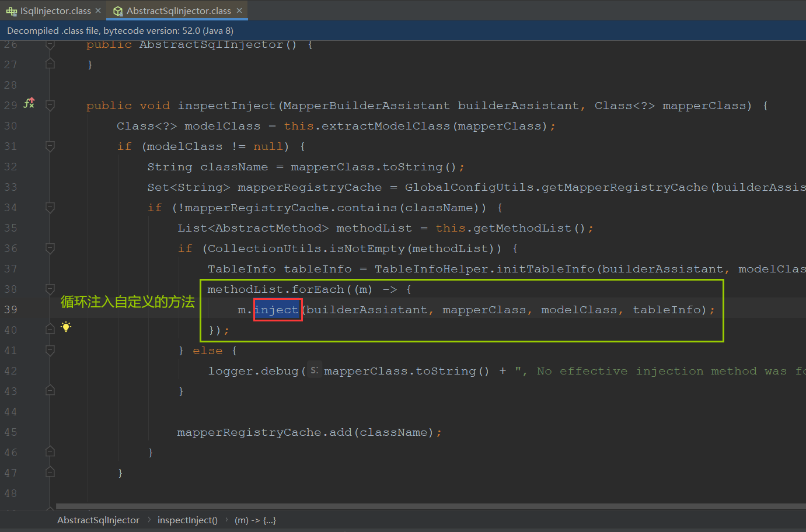Image resolution: width=806 pixels, height=532 pixels.
Task: Click the fold end marker at line 46
Action: (50, 452)
